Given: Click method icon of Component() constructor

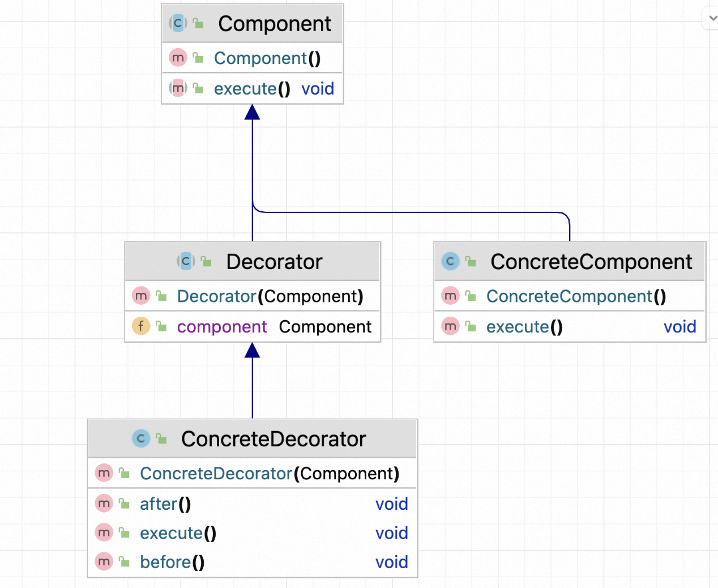Looking at the screenshot, I should (178, 58).
